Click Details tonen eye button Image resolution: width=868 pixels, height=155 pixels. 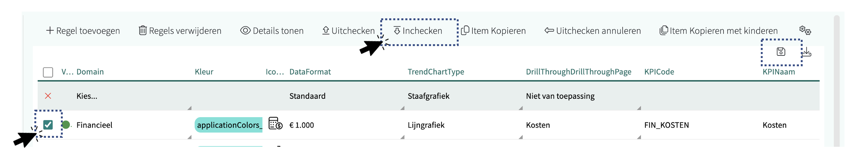[x=272, y=31]
